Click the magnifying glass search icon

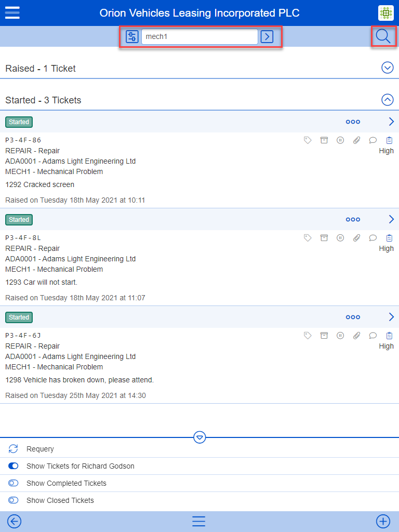[x=383, y=36]
